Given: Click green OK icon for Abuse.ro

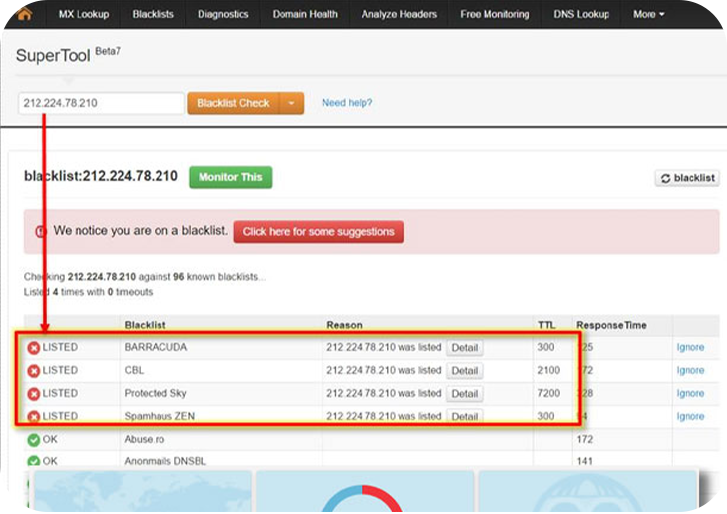Looking at the screenshot, I should 33,439.
